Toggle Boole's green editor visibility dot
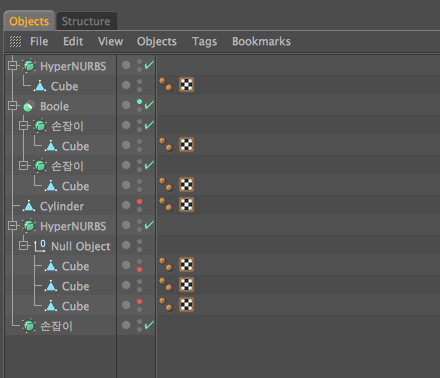The image size is (440, 378). point(139,101)
